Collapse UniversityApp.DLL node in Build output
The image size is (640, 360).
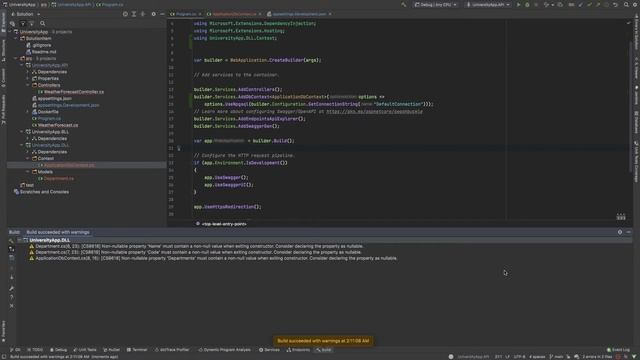19,240
